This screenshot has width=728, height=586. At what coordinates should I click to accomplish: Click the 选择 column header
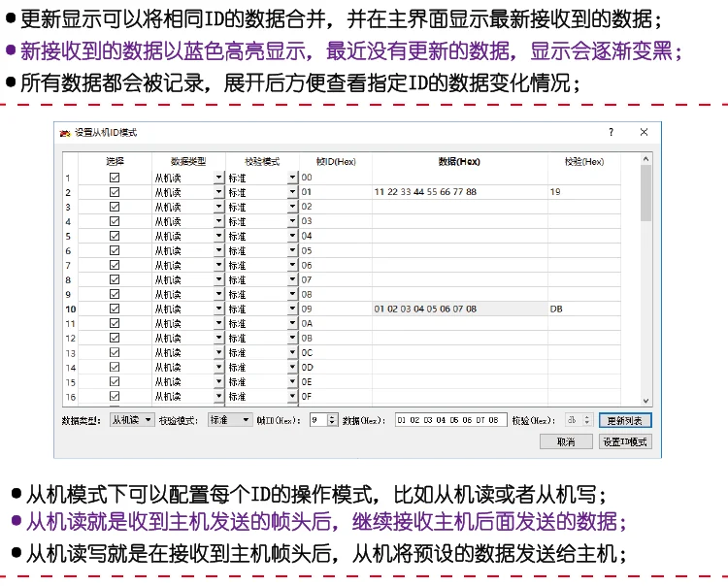click(115, 161)
